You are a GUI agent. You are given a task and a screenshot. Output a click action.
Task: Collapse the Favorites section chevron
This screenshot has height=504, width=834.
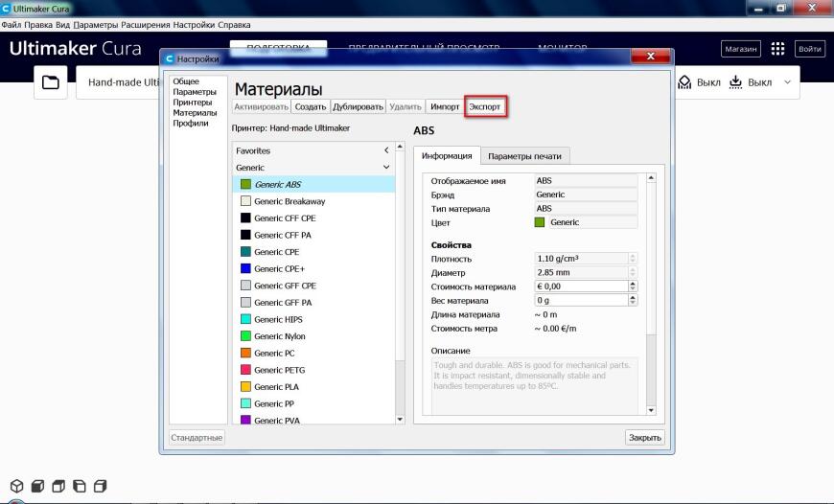pos(386,150)
